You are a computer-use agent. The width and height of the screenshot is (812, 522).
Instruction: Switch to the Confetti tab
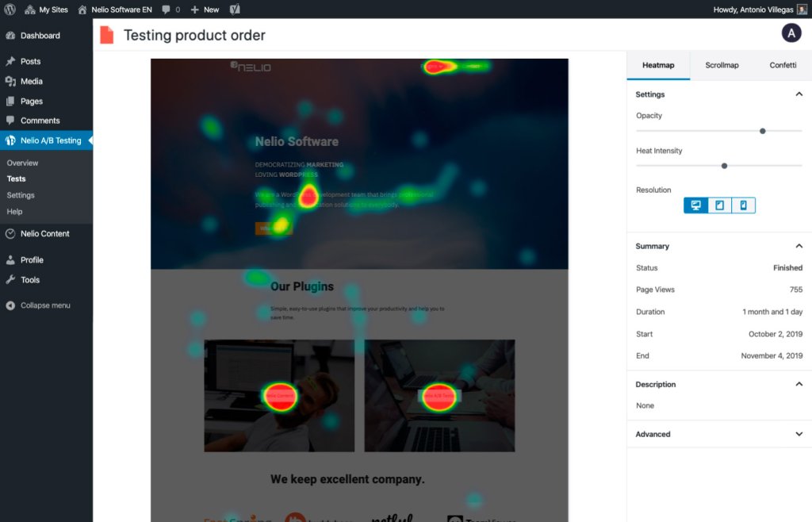pyautogui.click(x=783, y=65)
